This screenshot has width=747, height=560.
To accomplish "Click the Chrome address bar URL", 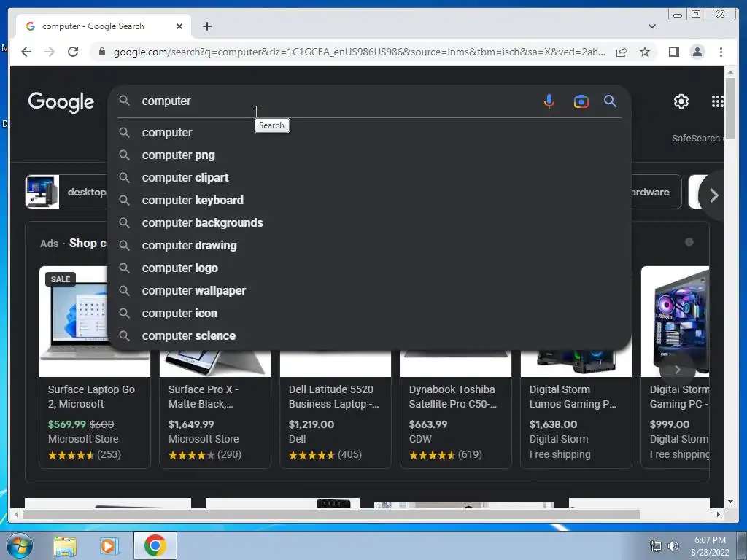I will coord(359,52).
